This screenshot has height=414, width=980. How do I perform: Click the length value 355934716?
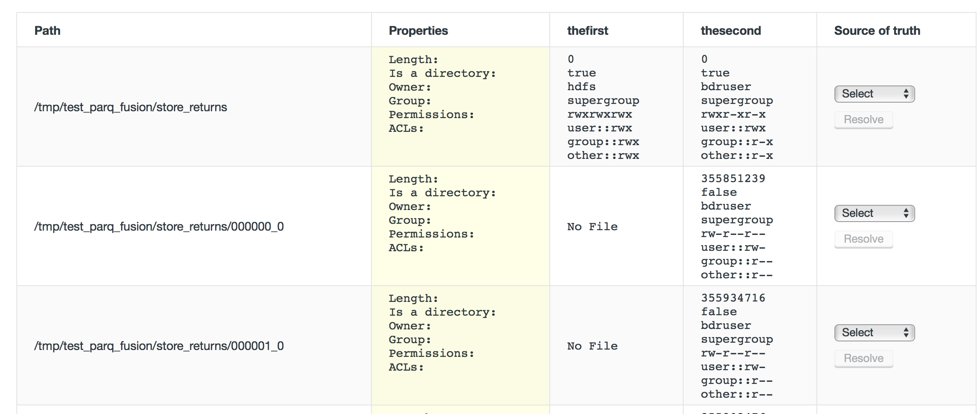pyautogui.click(x=733, y=298)
